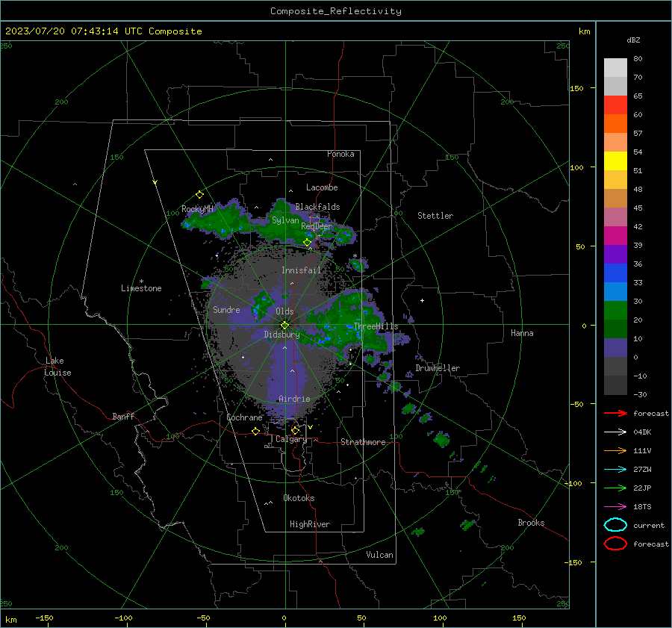Select the 80 dBZ light gray swatch
672x628 pixels.
click(615, 67)
